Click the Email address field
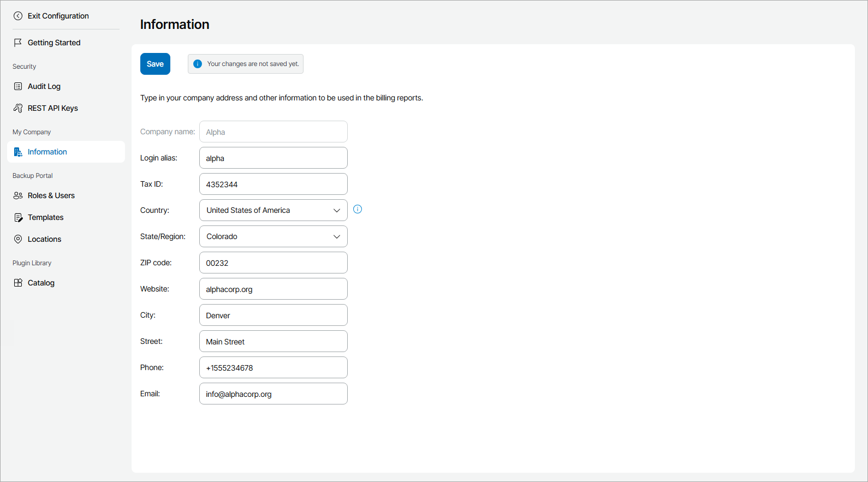 pyautogui.click(x=273, y=394)
